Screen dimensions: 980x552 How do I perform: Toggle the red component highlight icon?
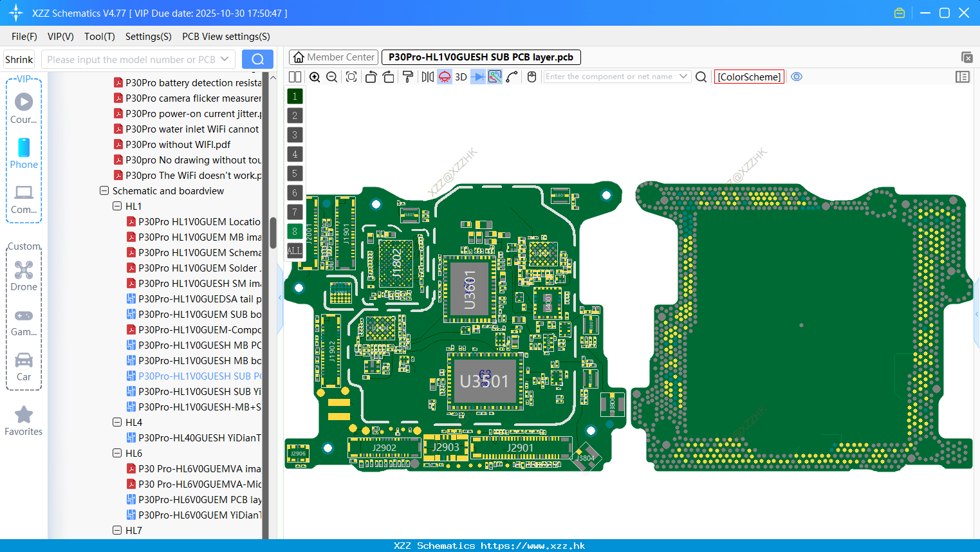click(445, 77)
